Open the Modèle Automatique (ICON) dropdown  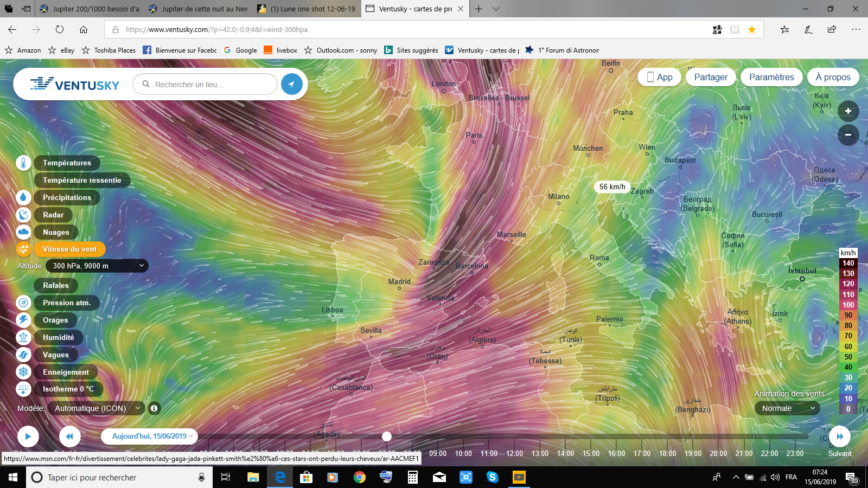pyautogui.click(x=97, y=408)
